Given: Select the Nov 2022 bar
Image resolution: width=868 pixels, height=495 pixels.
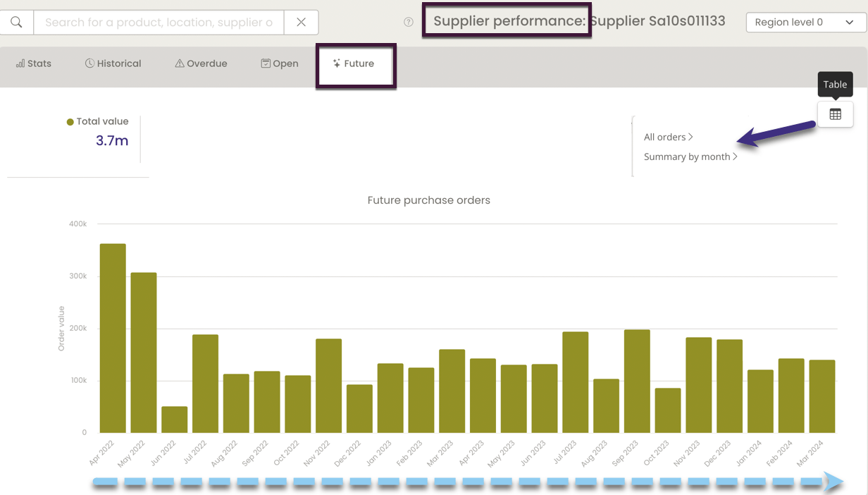Looking at the screenshot, I should click(329, 386).
